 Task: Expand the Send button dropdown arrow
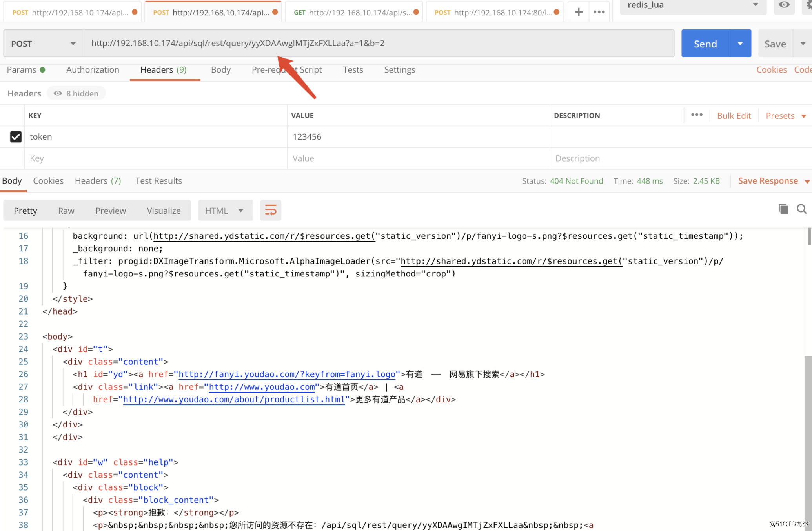(740, 44)
